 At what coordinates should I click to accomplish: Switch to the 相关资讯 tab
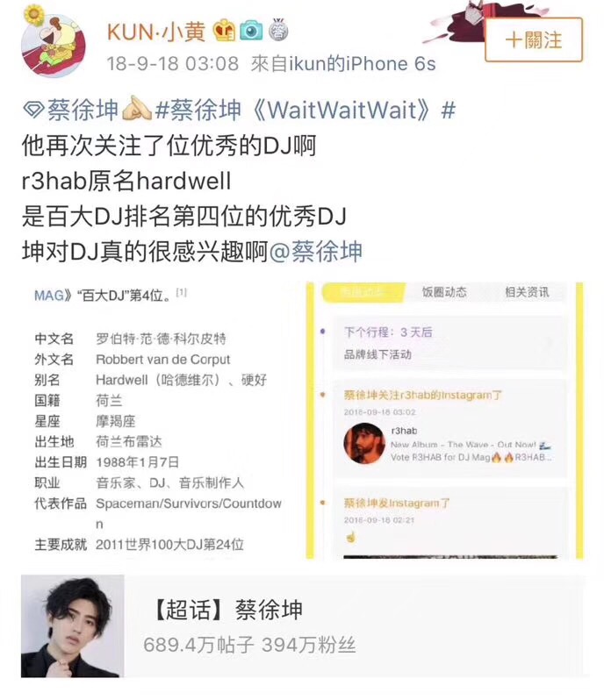click(x=527, y=292)
